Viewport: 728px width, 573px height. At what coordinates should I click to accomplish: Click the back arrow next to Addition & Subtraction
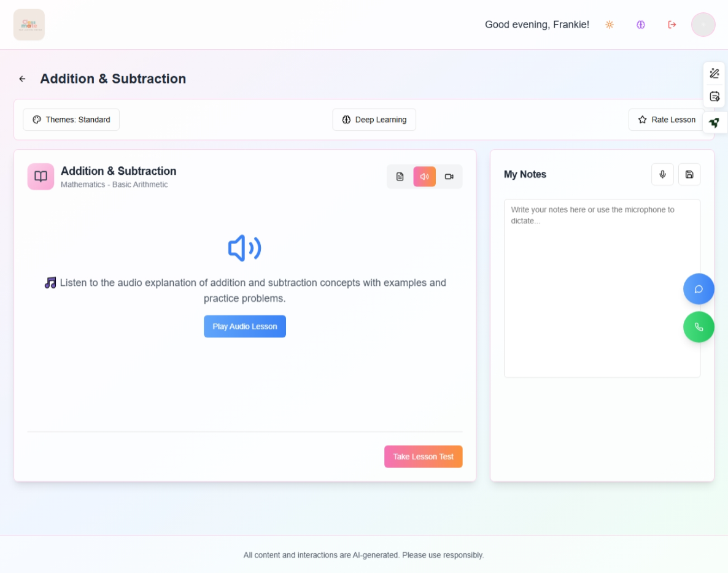22,79
